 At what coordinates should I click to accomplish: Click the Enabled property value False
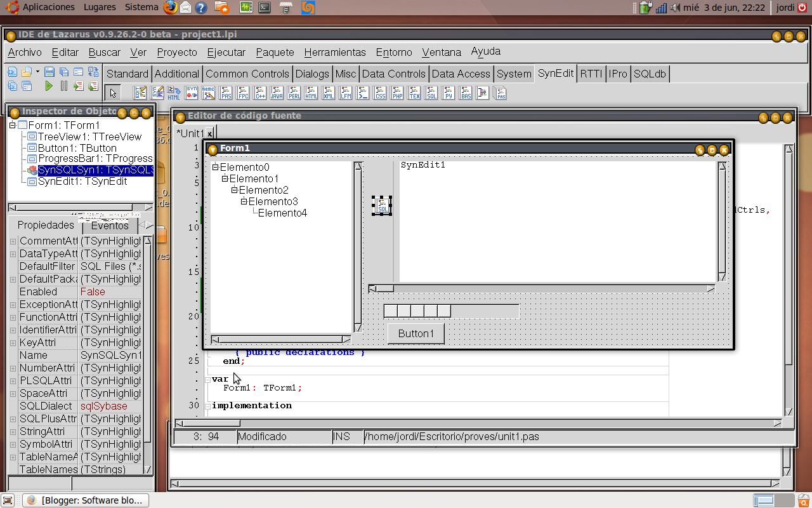coord(110,292)
